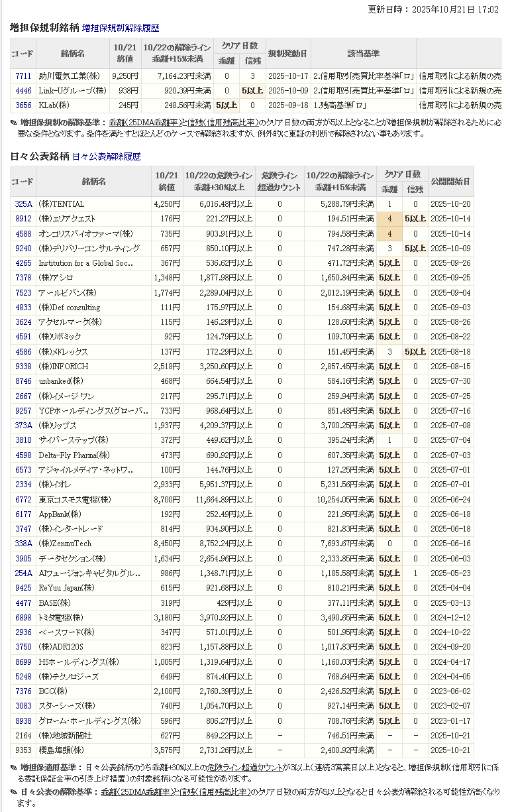The image size is (510, 812).
Task: Select code 9338 for INFORICH
Action: pyautogui.click(x=23, y=367)
